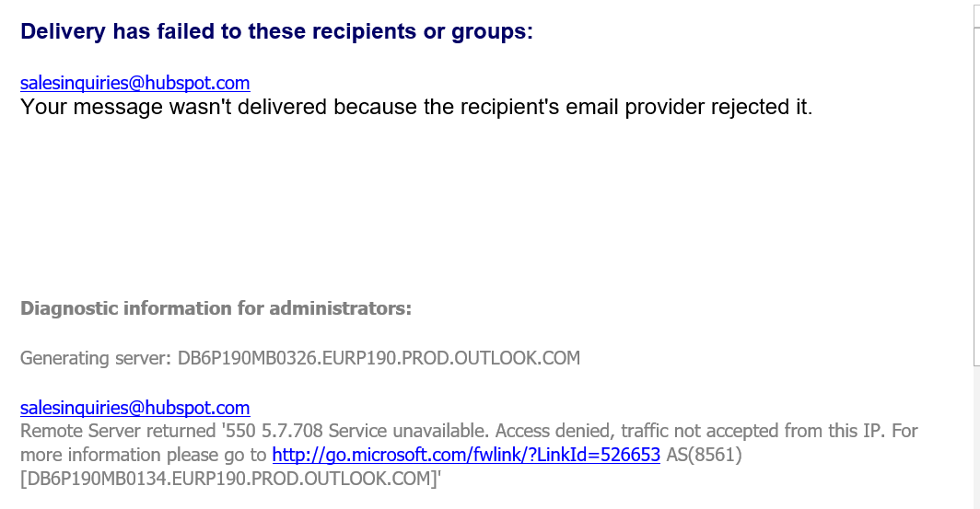Click 'more information please go to' text
The image size is (980, 509).
[x=143, y=455]
